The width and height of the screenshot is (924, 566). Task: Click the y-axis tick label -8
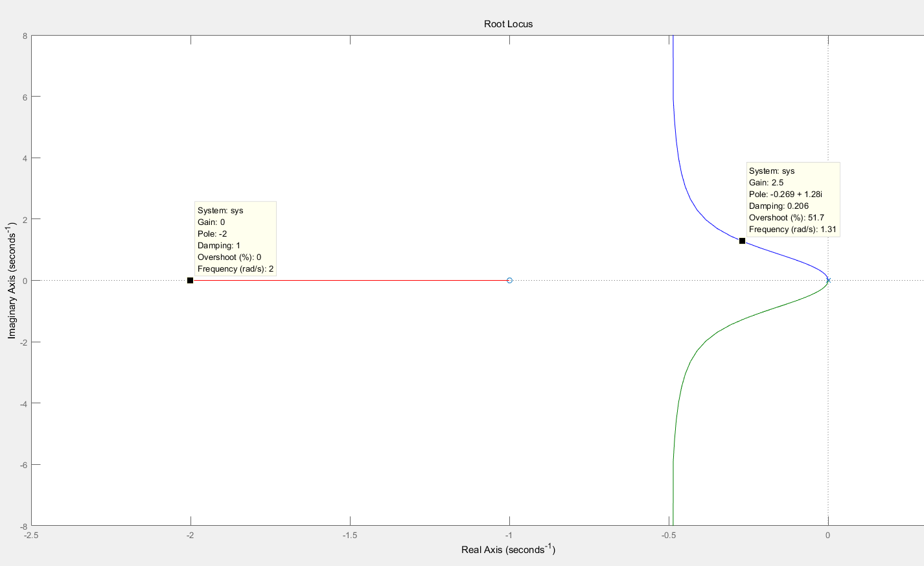(x=23, y=526)
